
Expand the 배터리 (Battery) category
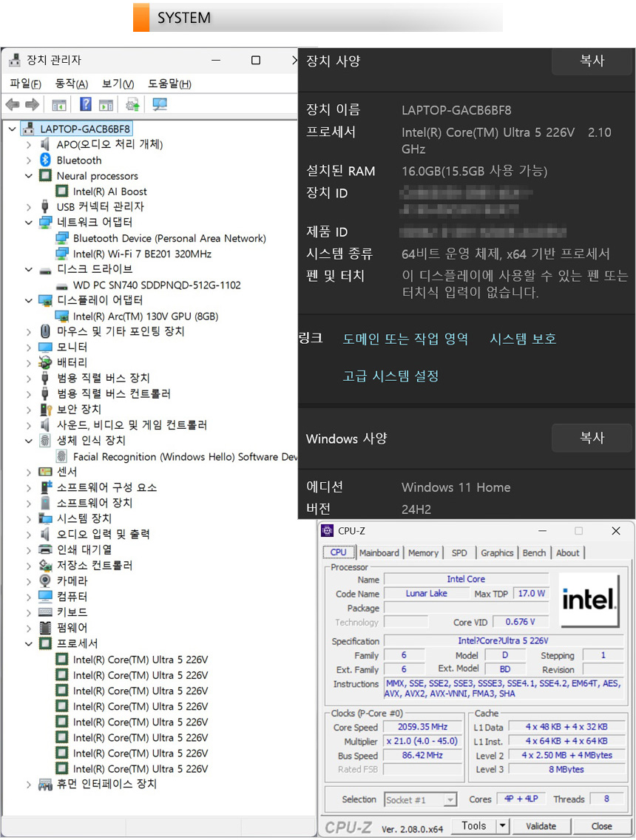click(x=29, y=363)
